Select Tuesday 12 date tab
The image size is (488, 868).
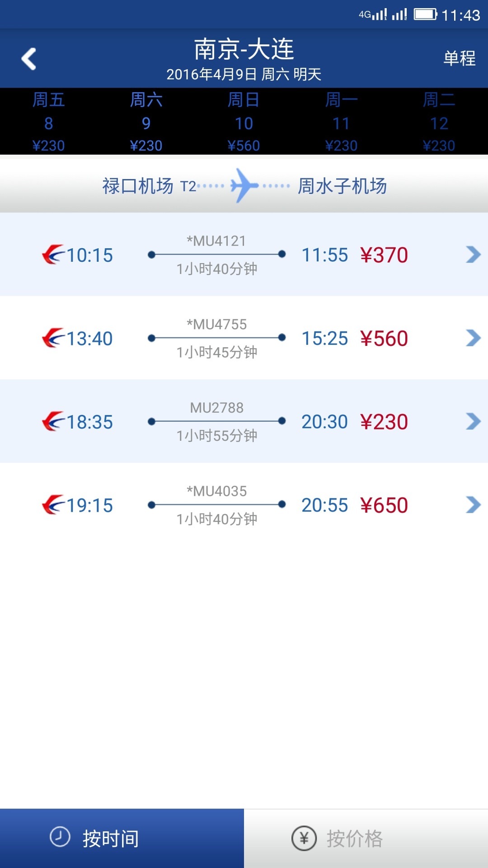pos(439,122)
